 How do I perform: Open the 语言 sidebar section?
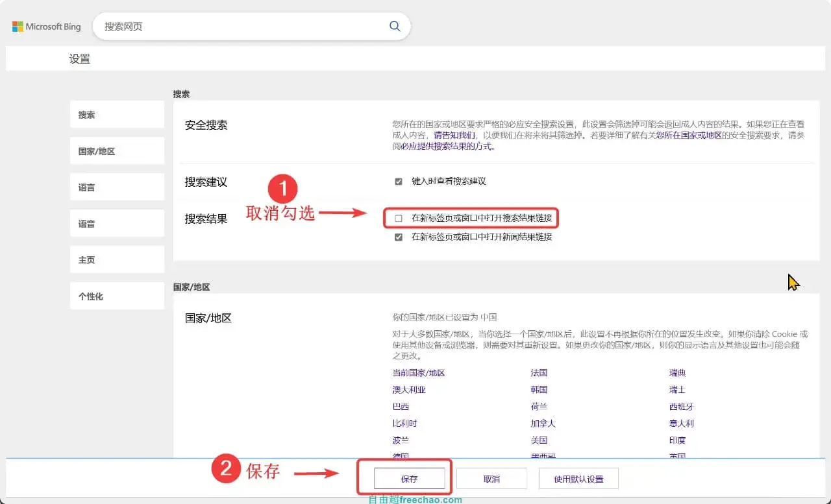(117, 187)
